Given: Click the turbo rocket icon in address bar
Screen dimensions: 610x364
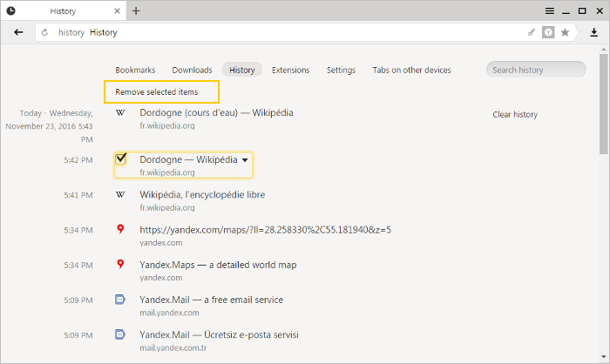Looking at the screenshot, I should [x=531, y=32].
